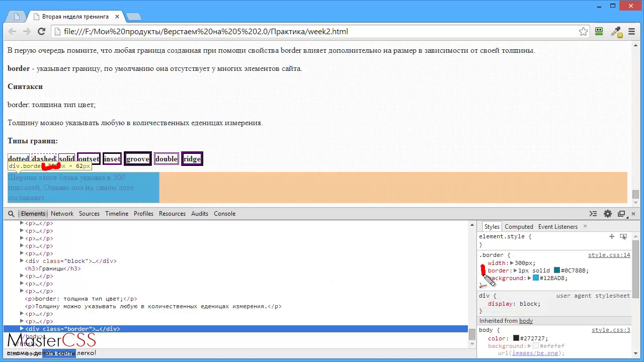Click the 'groove' border sample box
644x362 pixels.
[x=138, y=159]
